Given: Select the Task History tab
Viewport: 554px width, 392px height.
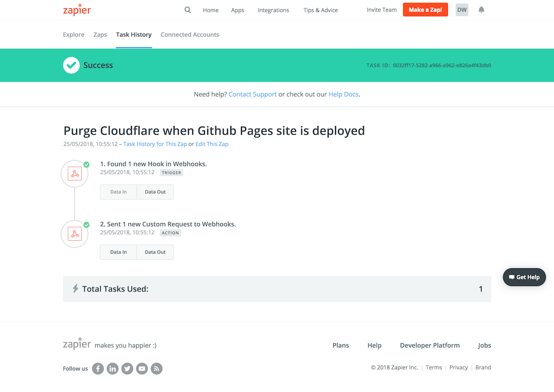Looking at the screenshot, I should coord(134,35).
